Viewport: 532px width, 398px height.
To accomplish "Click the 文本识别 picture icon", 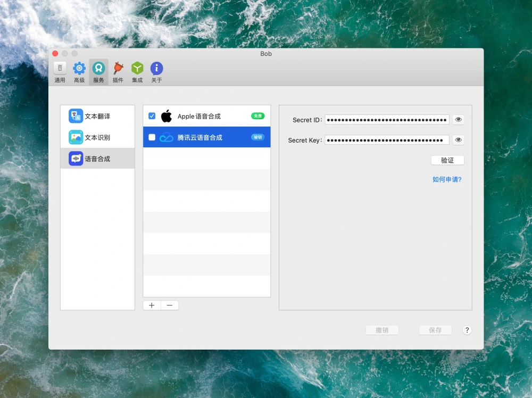I will coord(76,137).
